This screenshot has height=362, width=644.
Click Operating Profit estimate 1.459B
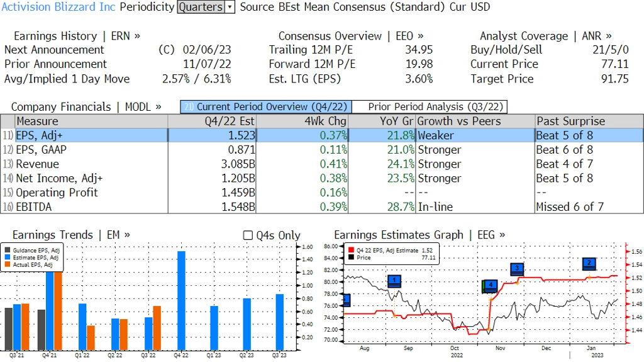click(238, 193)
